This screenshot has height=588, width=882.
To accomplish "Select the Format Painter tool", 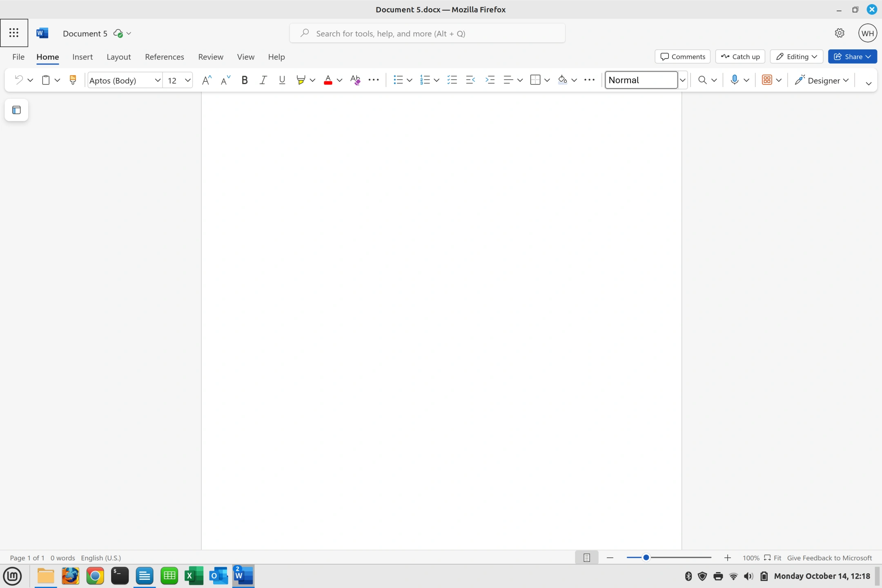I will (73, 80).
